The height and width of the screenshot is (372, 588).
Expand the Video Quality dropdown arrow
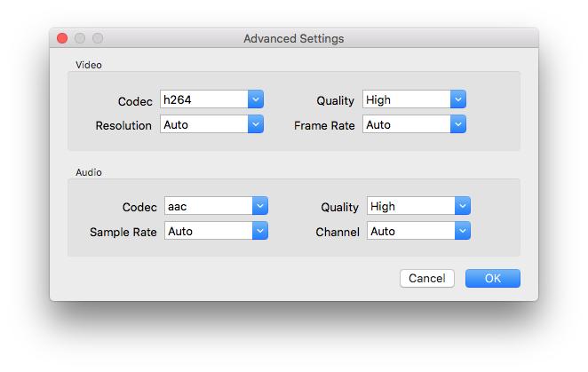pyautogui.click(x=458, y=99)
